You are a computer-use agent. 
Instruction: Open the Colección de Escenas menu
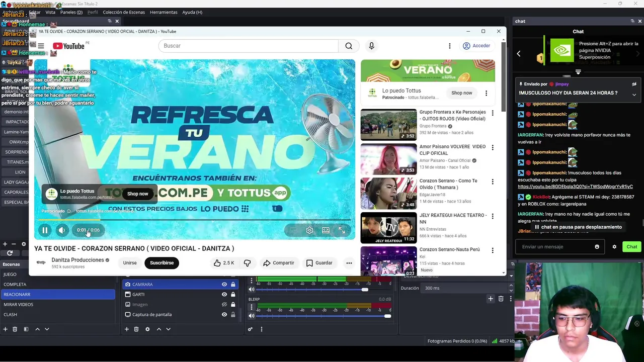(124, 12)
